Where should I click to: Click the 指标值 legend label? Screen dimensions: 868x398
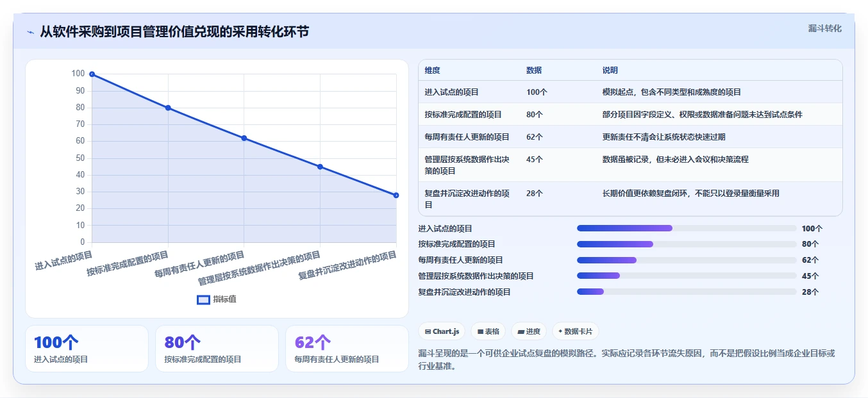(x=224, y=299)
